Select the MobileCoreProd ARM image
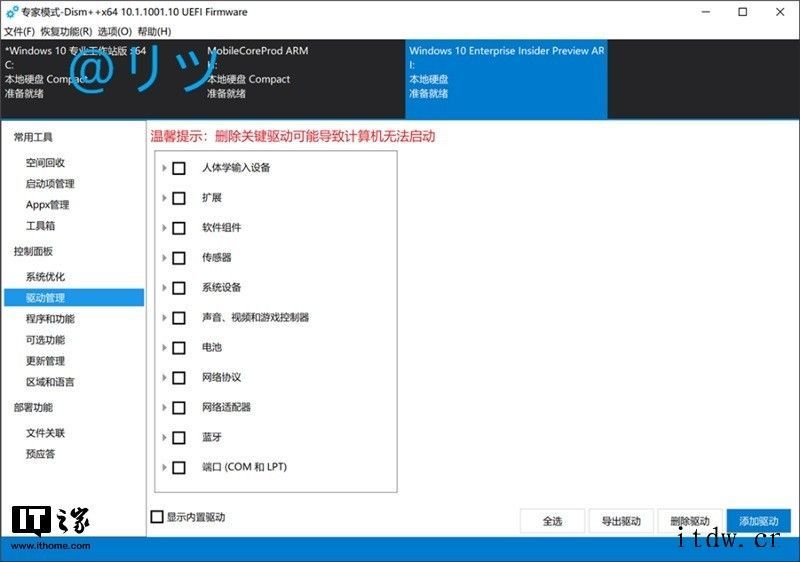Viewport: 800px width, 562px height. (305, 79)
